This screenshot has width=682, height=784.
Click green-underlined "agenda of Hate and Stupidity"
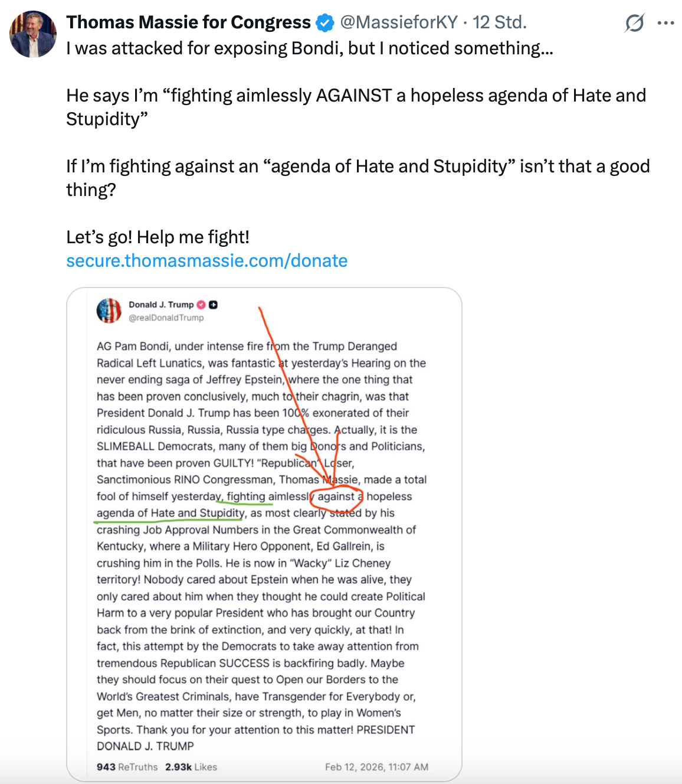pyautogui.click(x=170, y=513)
